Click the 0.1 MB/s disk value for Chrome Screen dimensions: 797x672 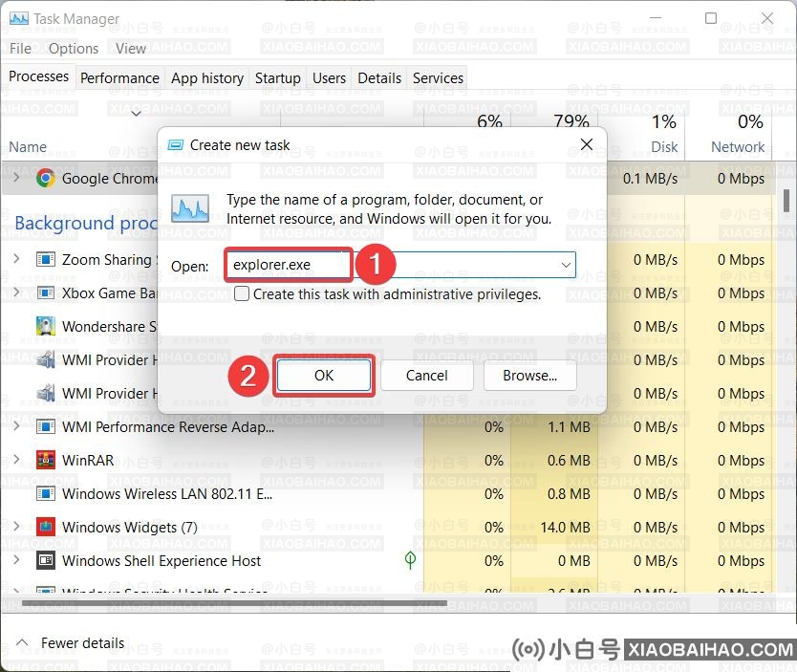click(x=650, y=179)
